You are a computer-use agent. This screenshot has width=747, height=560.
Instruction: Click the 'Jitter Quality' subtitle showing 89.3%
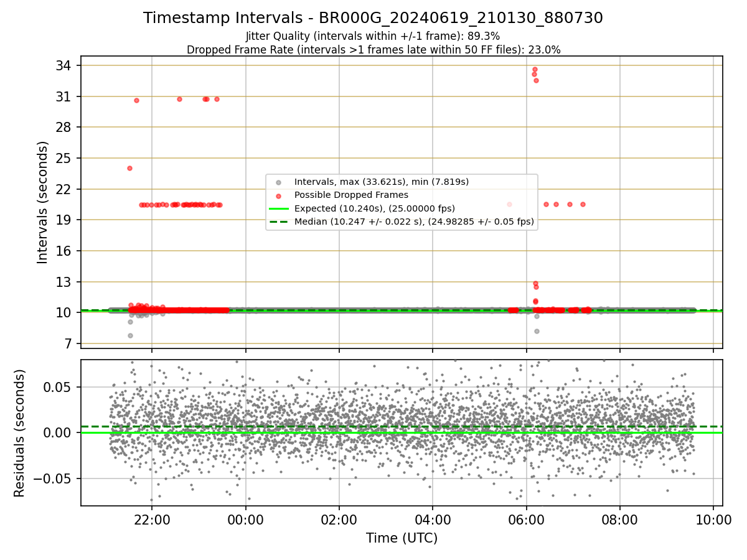point(373,36)
